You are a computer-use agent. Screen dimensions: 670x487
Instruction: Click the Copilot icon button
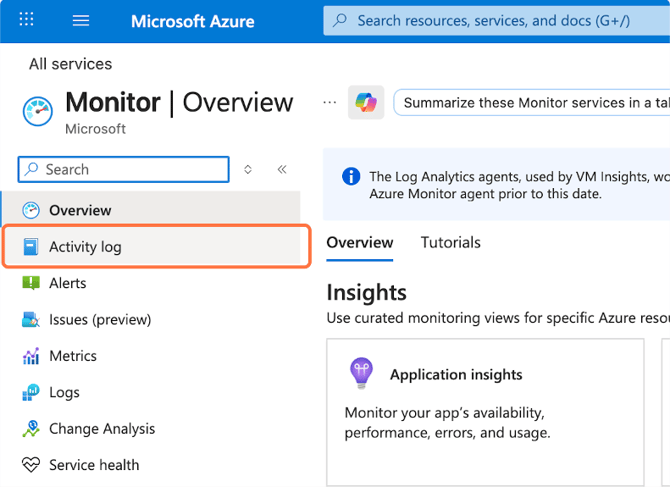coord(366,102)
